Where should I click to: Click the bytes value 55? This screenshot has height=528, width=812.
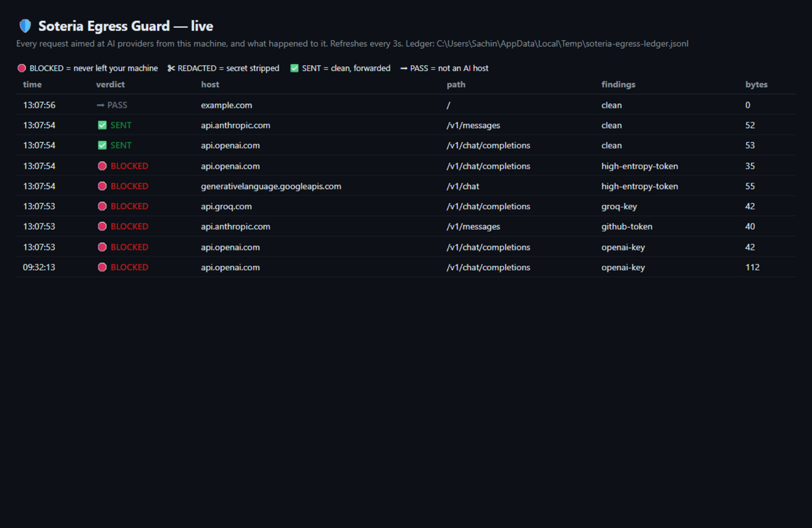750,186
